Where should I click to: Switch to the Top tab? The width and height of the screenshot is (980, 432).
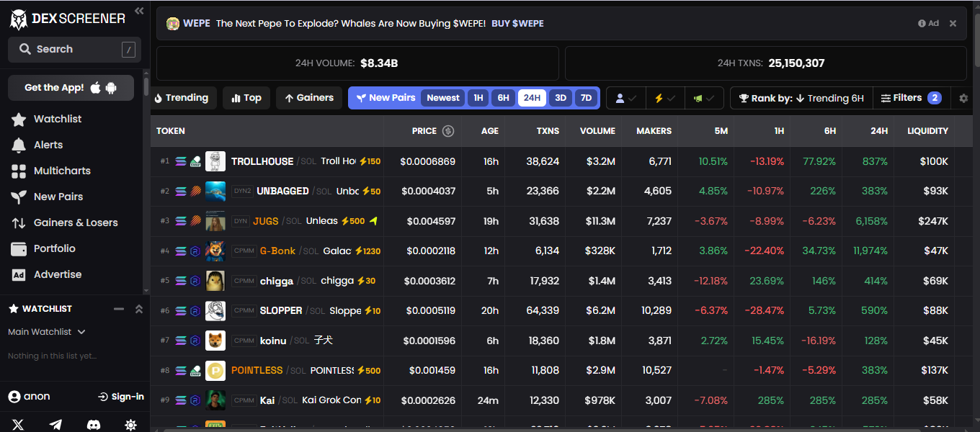pos(246,98)
